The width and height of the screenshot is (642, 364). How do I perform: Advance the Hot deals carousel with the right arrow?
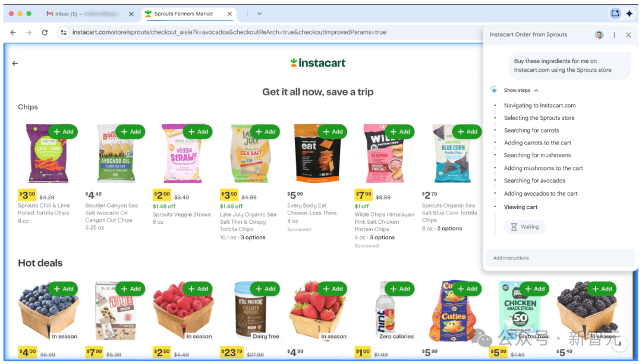tap(620, 344)
